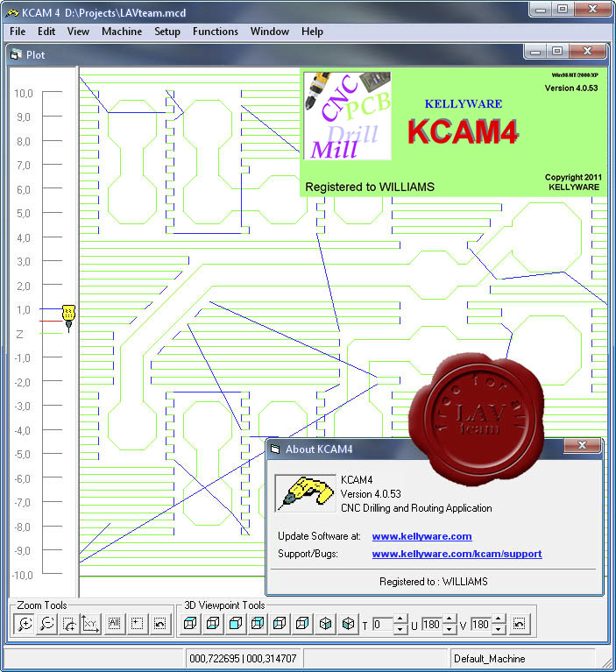Viewport: 616px width, 672px height.
Task: Click the U viewpoint input field
Action: tap(433, 625)
